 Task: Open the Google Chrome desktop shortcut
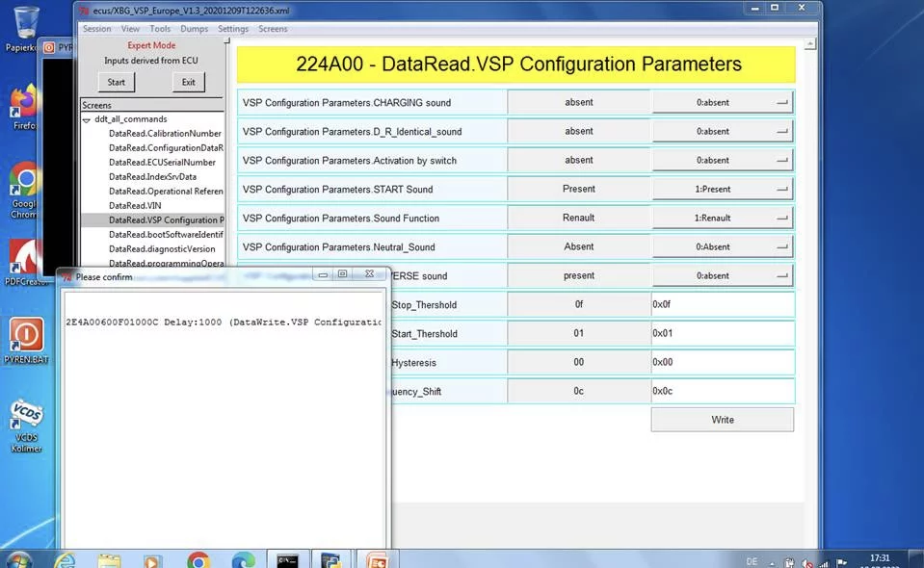click(x=23, y=190)
